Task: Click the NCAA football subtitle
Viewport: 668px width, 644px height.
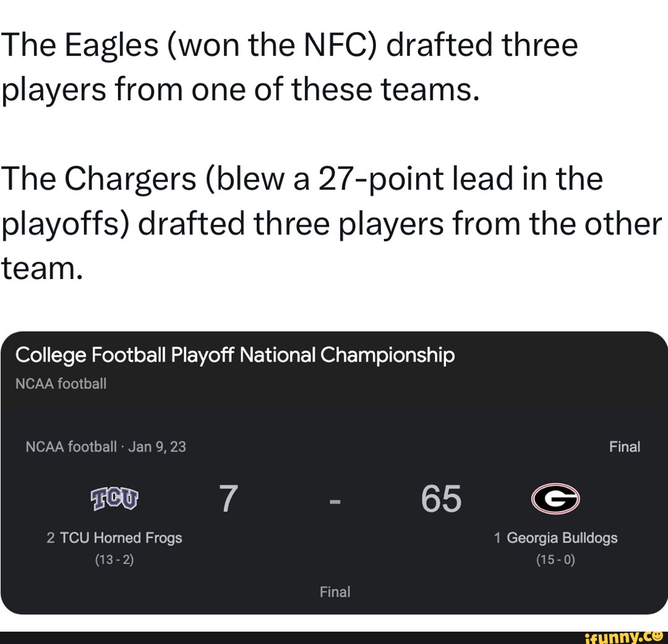Action: 61,384
